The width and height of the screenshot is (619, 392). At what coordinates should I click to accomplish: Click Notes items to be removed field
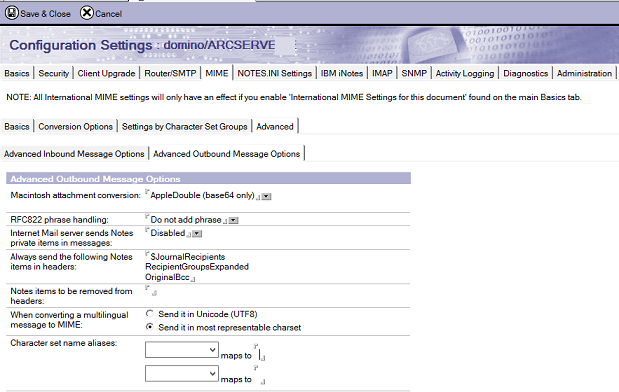point(151,291)
